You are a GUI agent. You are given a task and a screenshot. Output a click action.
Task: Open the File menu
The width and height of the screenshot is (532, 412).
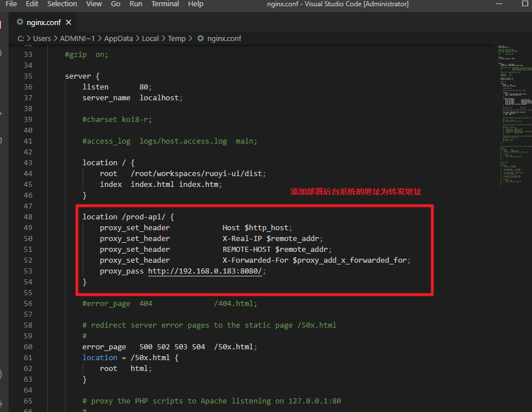(x=11, y=4)
